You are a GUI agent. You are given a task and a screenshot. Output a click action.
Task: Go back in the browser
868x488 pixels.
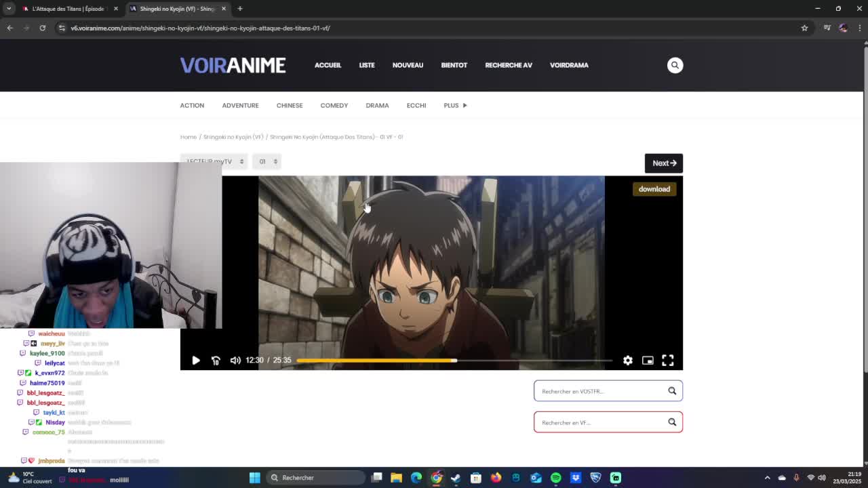tap(9, 28)
